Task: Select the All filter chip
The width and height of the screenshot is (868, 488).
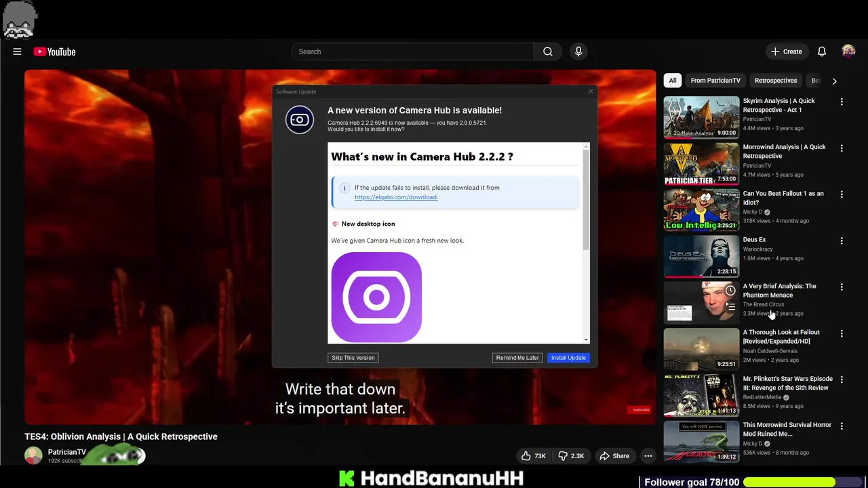Action: (672, 81)
